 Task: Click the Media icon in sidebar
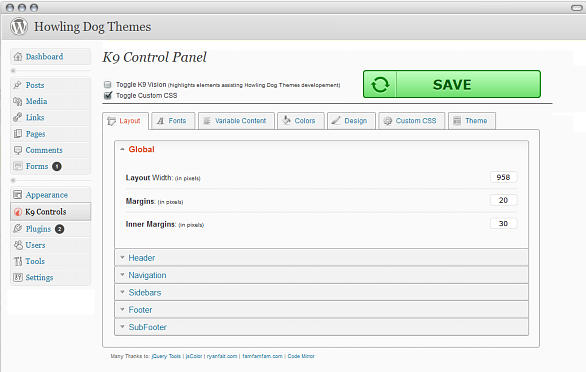click(18, 101)
